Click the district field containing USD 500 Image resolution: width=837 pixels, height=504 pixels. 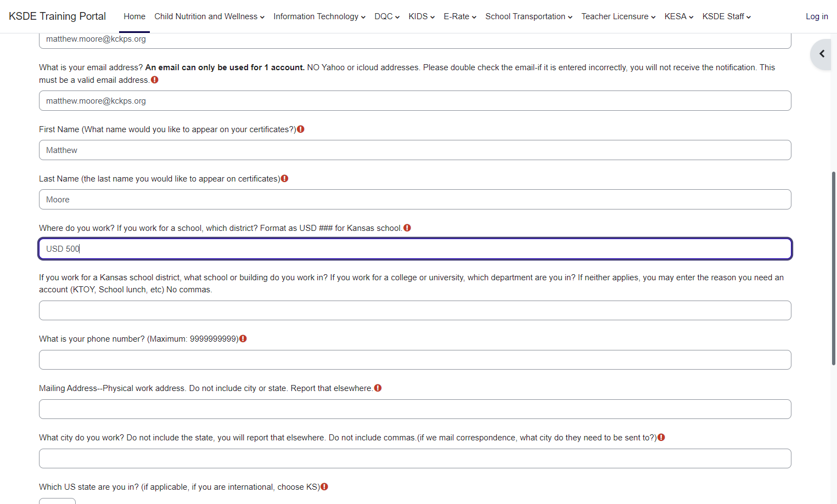tap(415, 249)
